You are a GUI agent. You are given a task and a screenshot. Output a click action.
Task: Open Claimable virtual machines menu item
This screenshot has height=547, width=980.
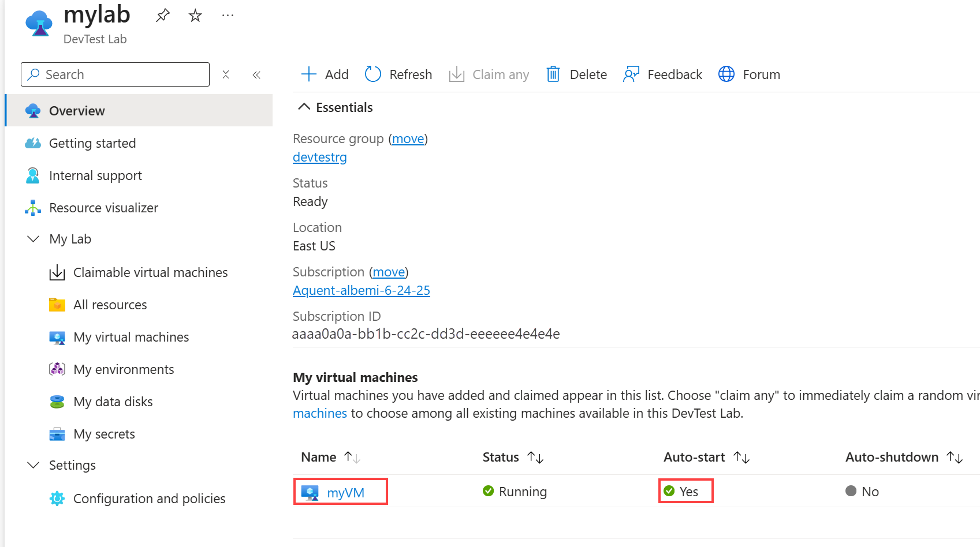tap(150, 272)
